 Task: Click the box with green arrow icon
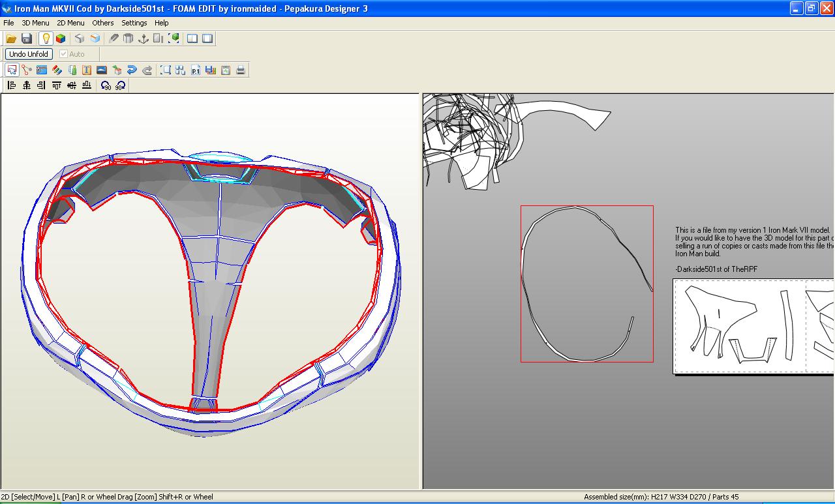point(117,70)
